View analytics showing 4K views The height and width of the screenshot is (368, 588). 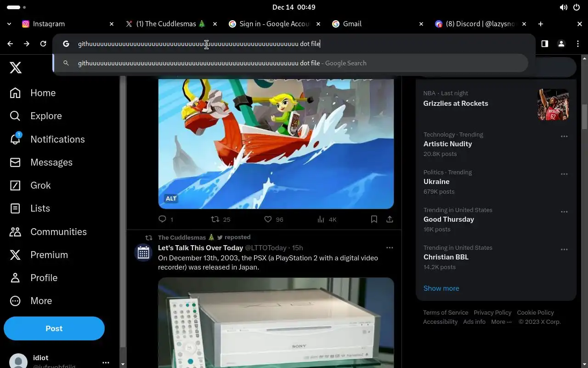click(x=327, y=219)
